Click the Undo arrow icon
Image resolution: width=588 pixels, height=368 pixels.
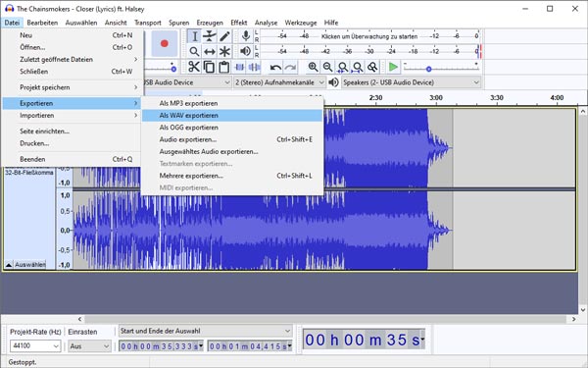point(275,68)
